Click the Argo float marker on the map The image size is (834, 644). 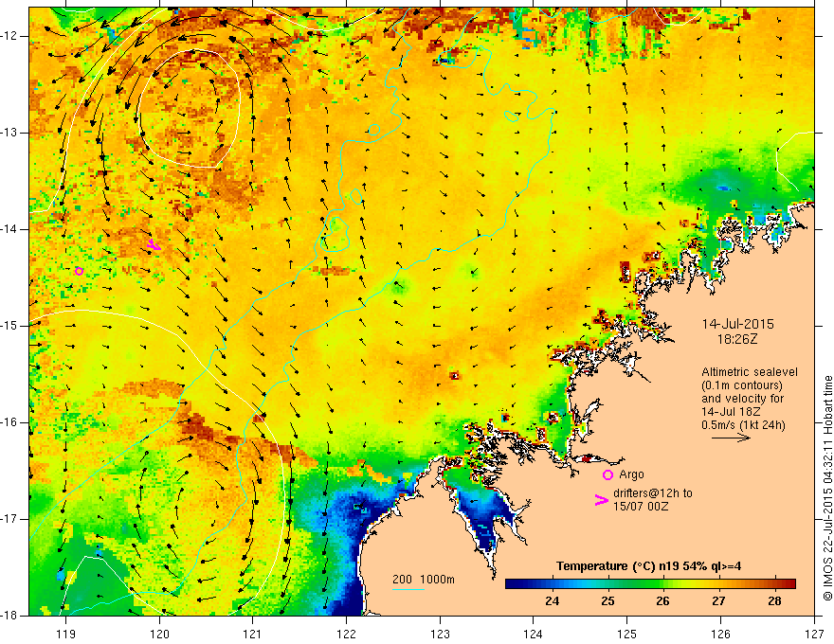pos(79,272)
